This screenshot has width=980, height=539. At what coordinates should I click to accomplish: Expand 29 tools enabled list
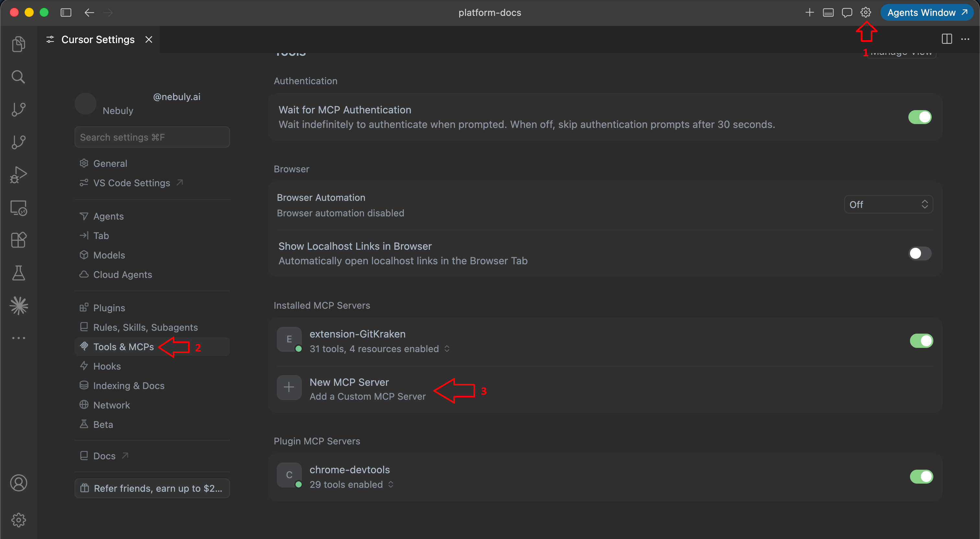[x=351, y=485]
